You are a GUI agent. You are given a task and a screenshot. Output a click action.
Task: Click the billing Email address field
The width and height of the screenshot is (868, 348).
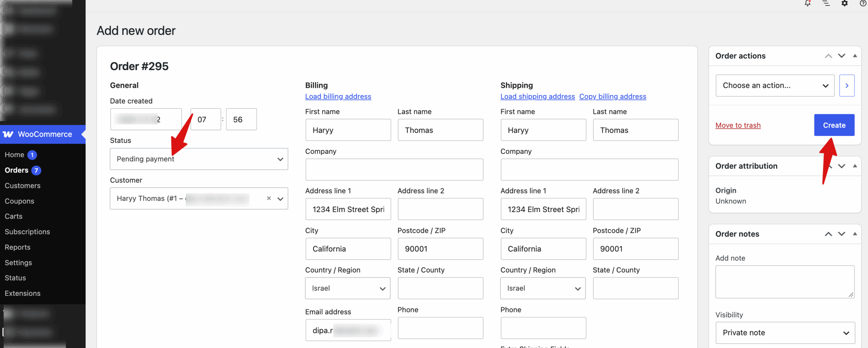pyautogui.click(x=348, y=330)
